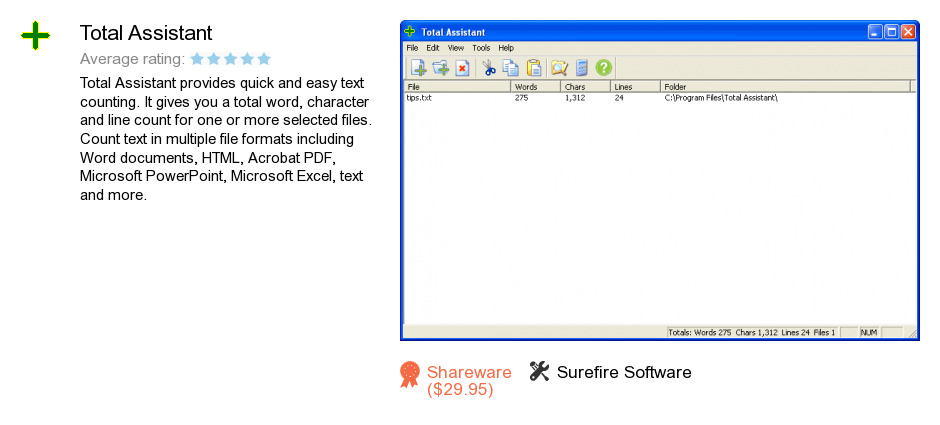Click the NUM indicator in status bar
The height and width of the screenshot is (425, 940).
click(869, 332)
